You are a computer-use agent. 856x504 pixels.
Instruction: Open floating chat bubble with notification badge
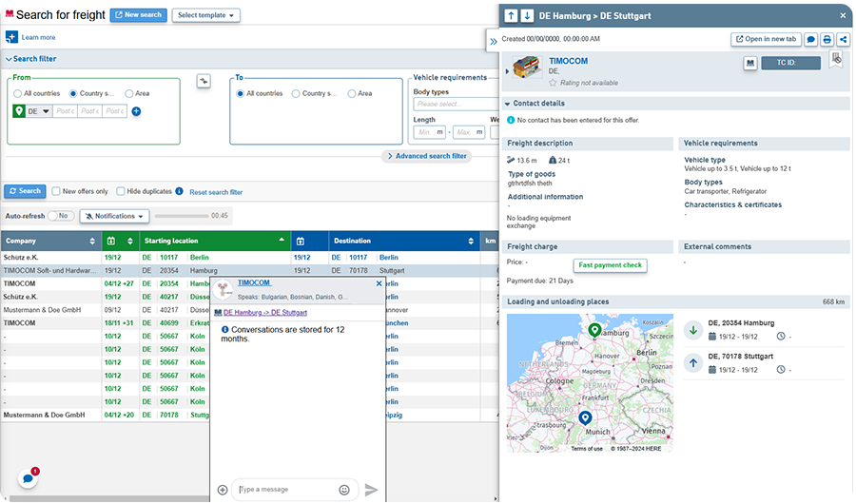(28, 478)
